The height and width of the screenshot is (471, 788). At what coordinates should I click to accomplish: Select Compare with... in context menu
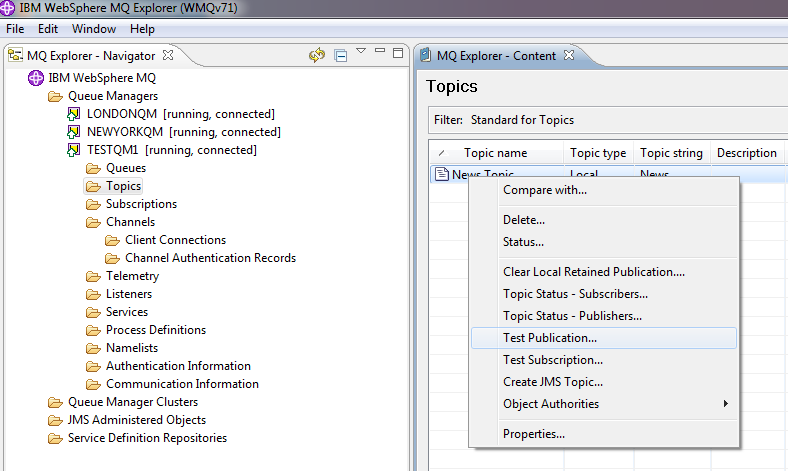tap(604, 190)
